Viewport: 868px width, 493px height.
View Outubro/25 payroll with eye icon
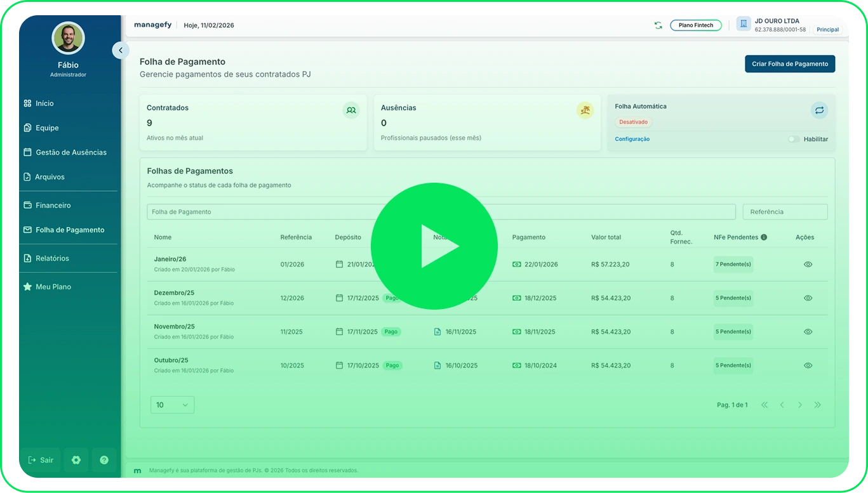click(808, 365)
